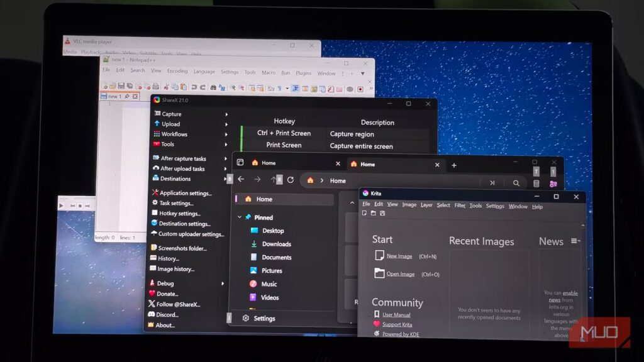
Task: Expand ShareX After upload tasks arrow
Action: pyautogui.click(x=226, y=168)
